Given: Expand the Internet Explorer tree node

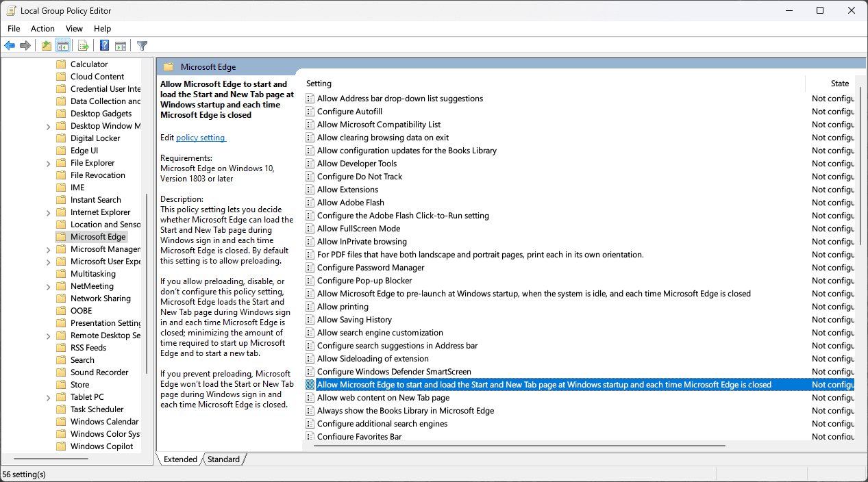Looking at the screenshot, I should pyautogui.click(x=48, y=212).
